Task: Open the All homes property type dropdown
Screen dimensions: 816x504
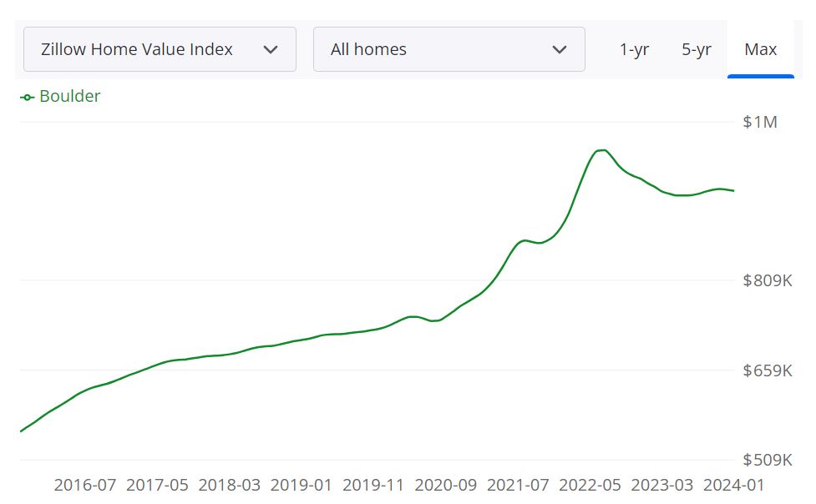Action: (449, 49)
